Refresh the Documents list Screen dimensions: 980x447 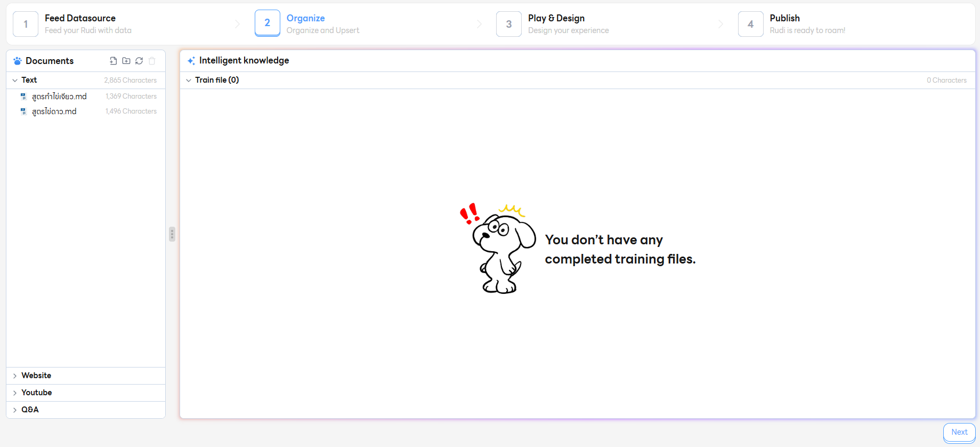click(x=139, y=61)
